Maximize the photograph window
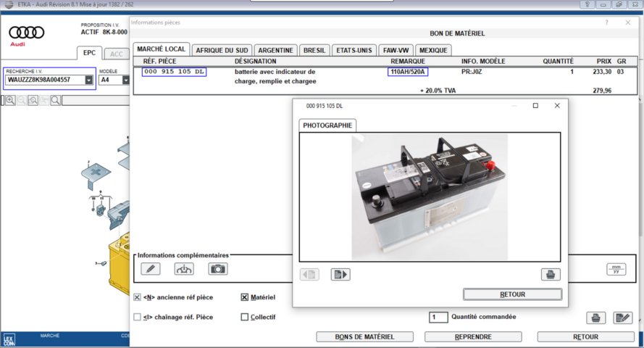The image size is (644, 348). (535, 106)
